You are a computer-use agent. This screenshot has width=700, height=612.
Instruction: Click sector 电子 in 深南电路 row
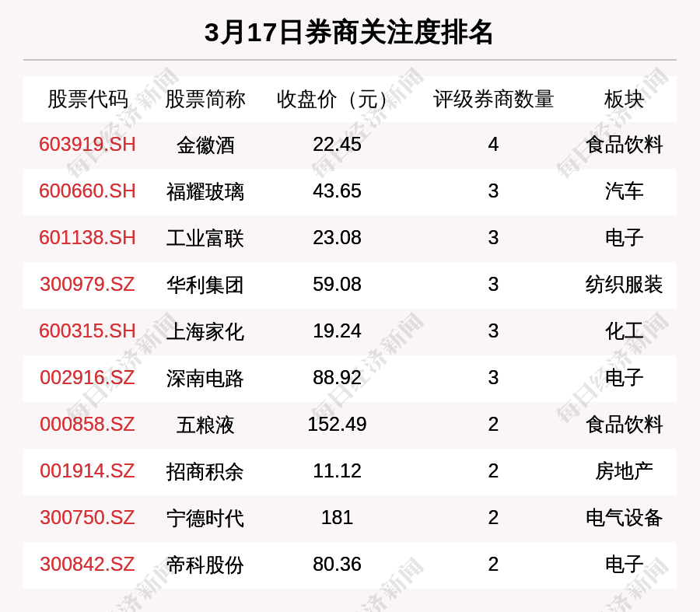point(624,378)
